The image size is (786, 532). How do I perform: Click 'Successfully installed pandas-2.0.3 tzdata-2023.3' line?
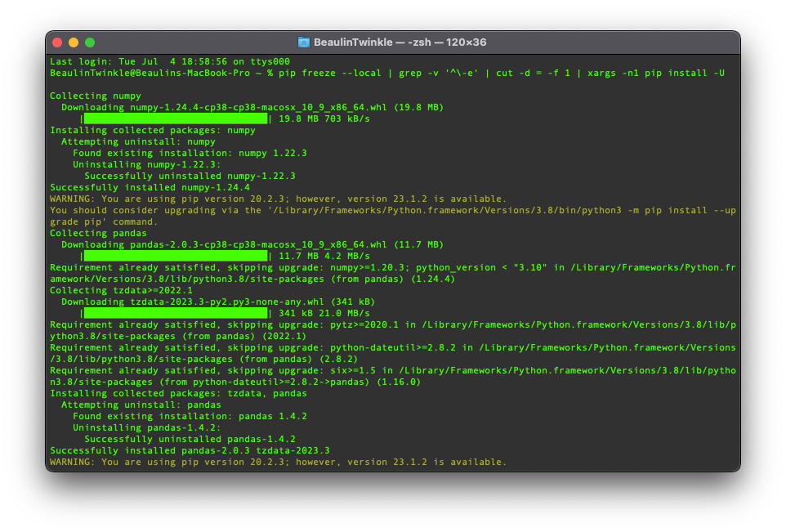[x=190, y=450]
